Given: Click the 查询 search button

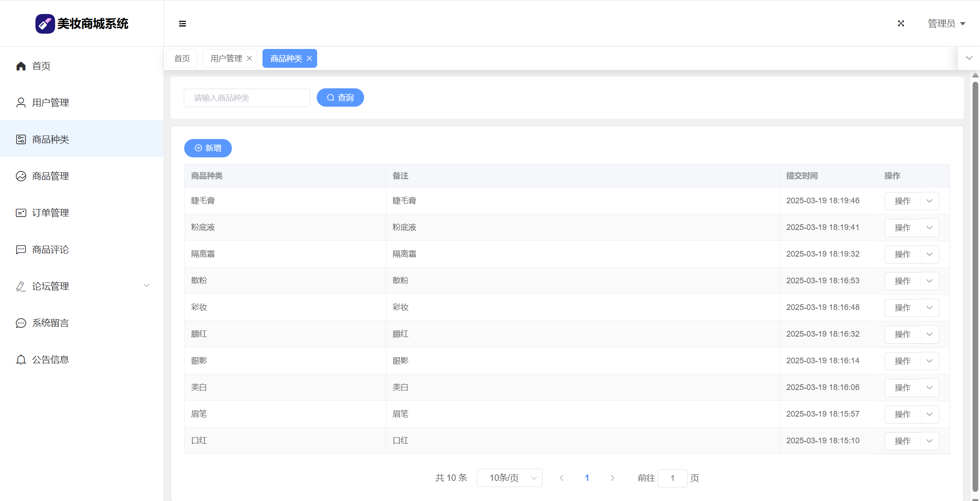Looking at the screenshot, I should (x=340, y=97).
